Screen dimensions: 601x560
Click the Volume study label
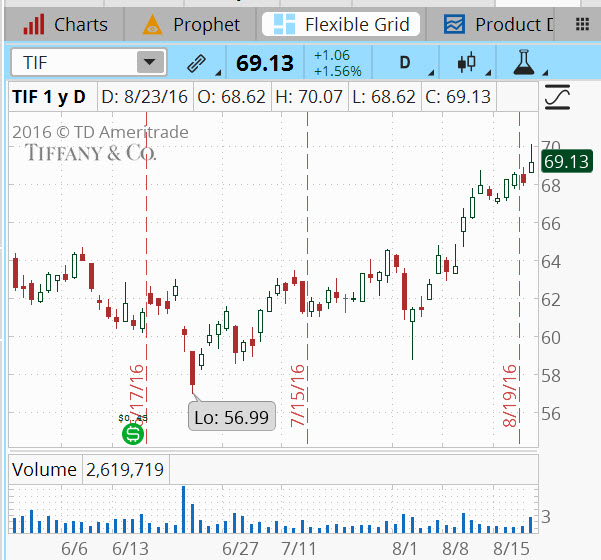(44, 469)
